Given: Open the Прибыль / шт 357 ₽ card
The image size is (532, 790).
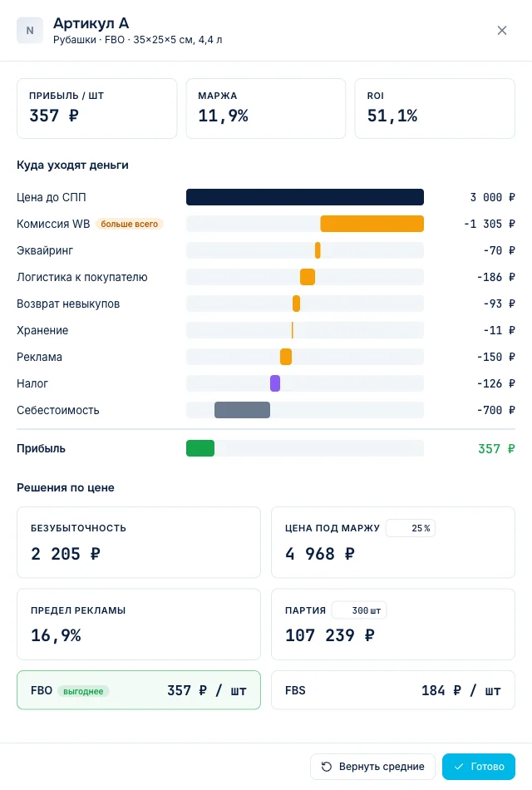Looking at the screenshot, I should coord(96,108).
